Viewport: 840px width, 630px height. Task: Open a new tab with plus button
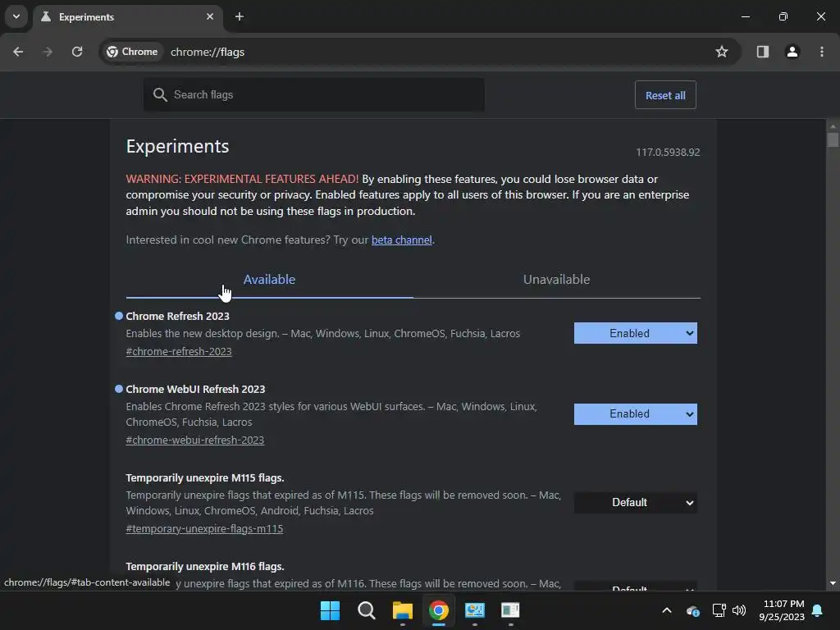[x=240, y=16]
